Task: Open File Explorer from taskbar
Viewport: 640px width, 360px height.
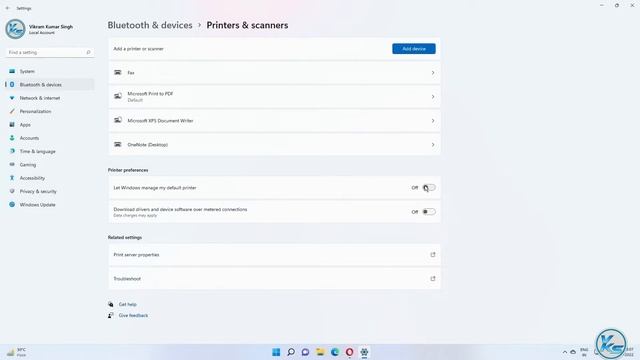Action: (x=320, y=352)
